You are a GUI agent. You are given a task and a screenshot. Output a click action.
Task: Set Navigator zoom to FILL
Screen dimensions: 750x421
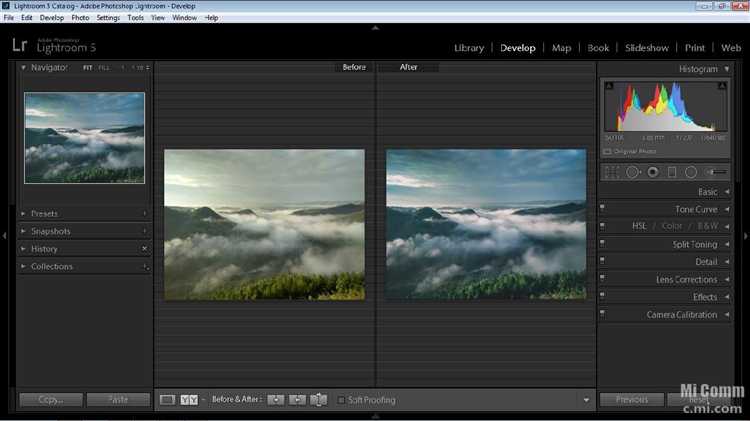pos(103,68)
